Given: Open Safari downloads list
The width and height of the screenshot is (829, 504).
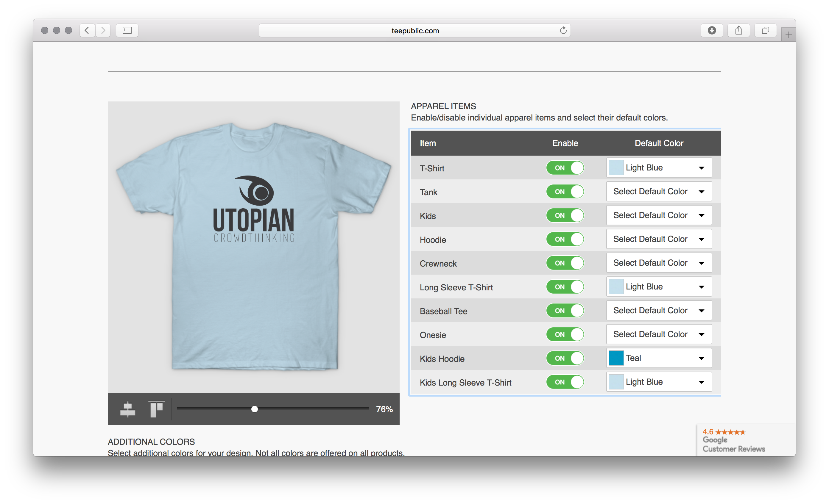Looking at the screenshot, I should click(x=712, y=30).
